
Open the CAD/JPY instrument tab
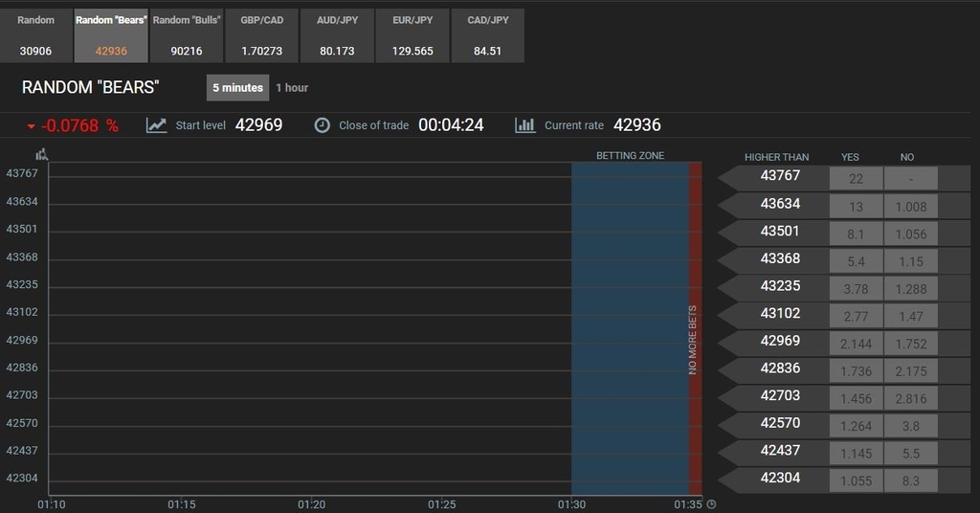[487, 35]
